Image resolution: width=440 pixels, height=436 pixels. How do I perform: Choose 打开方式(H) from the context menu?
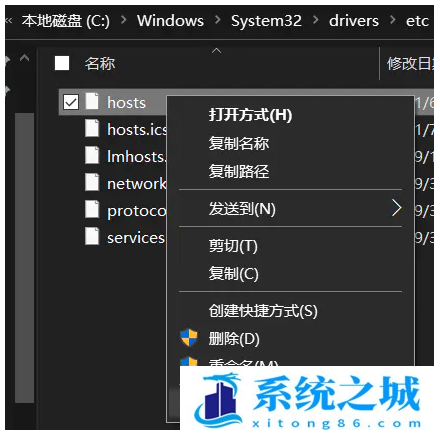pos(250,115)
